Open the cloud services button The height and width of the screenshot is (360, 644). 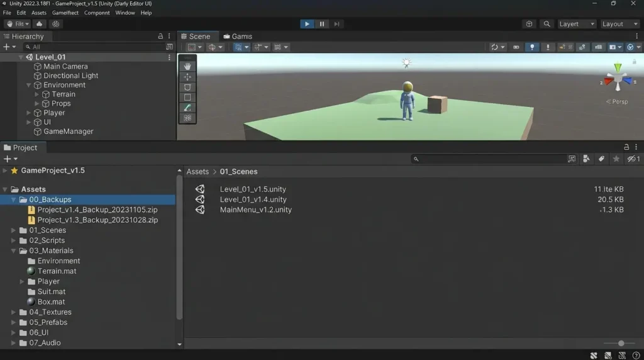pyautogui.click(x=39, y=24)
